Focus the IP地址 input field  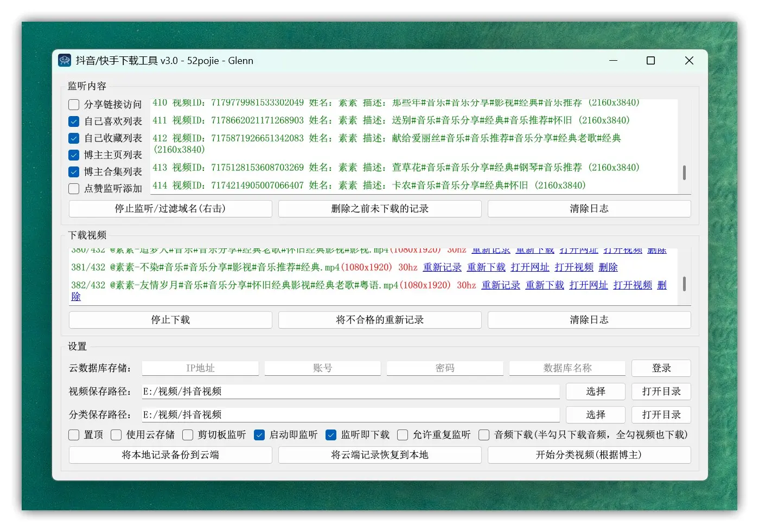click(200, 368)
